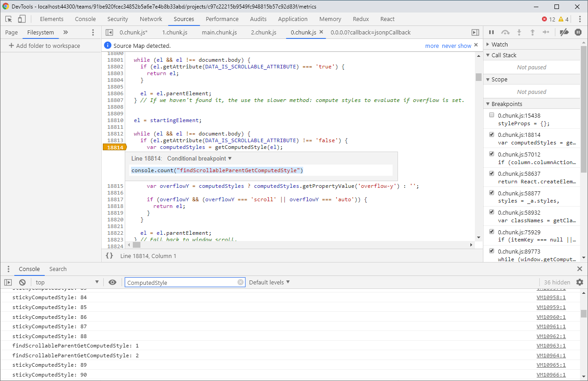This screenshot has height=381, width=588.
Task: Disable the 0.chunk.js:89773 breakpoint checkbox
Action: 492,251
